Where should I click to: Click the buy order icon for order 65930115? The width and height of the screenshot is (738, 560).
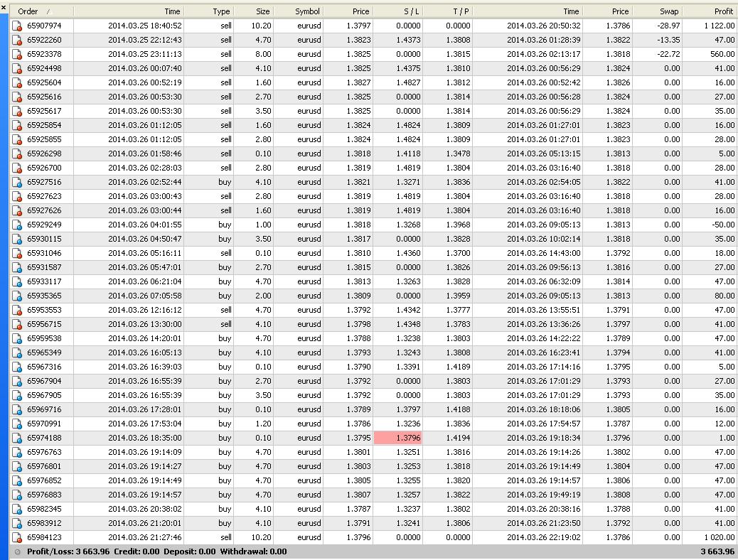pos(17,239)
